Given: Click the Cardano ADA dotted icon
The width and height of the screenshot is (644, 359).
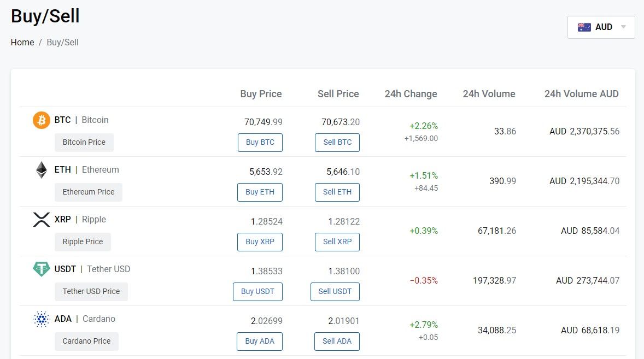Looking at the screenshot, I should click(42, 319).
